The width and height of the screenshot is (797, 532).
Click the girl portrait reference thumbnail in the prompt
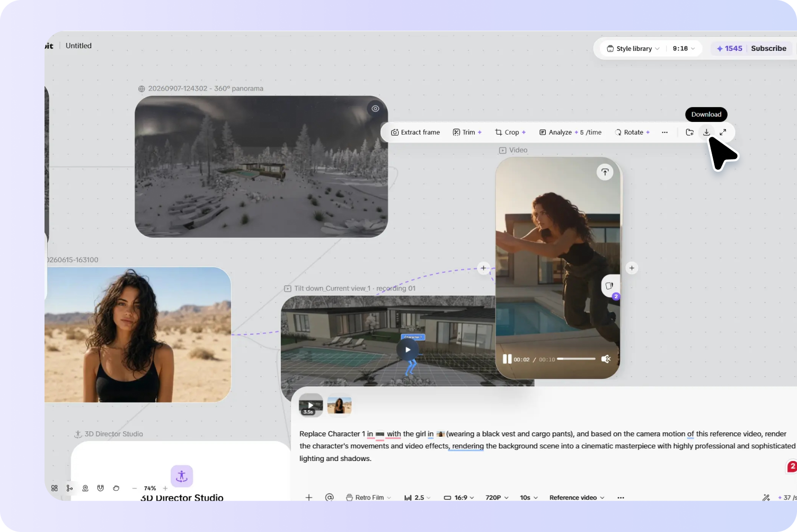pyautogui.click(x=339, y=405)
